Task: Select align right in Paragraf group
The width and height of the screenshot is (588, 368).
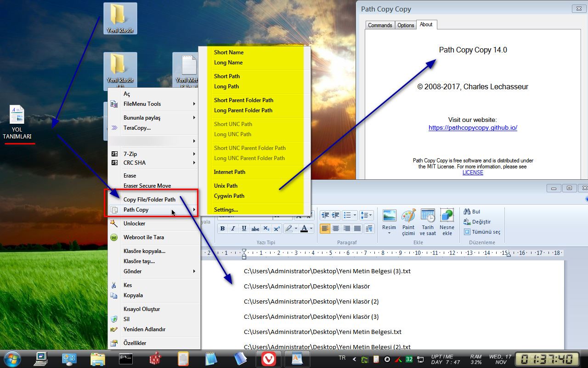Action: [x=346, y=229]
